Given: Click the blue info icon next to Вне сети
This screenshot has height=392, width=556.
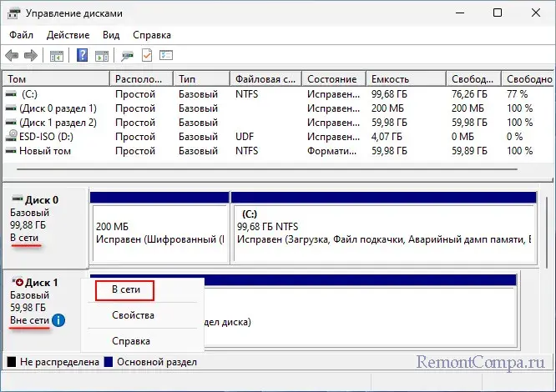Looking at the screenshot, I should pos(58,319).
